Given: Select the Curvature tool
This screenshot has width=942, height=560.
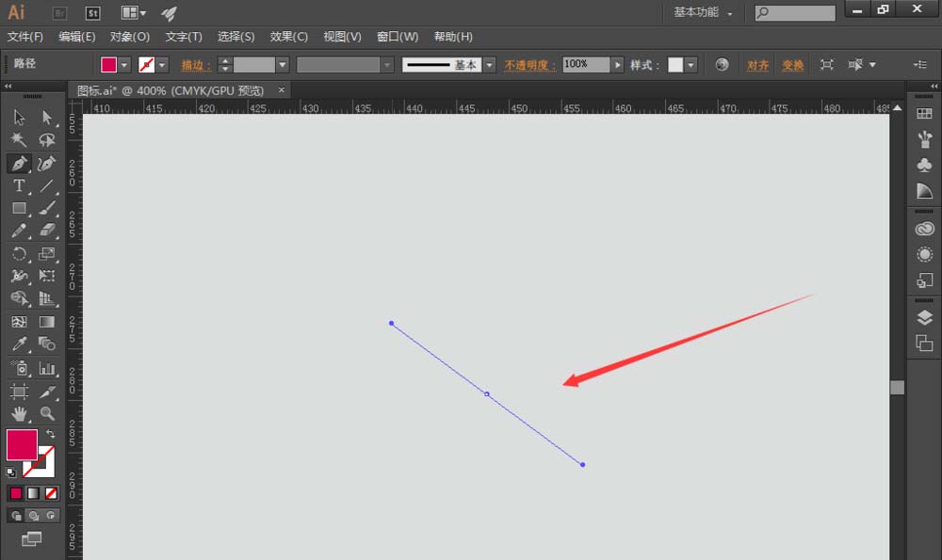Looking at the screenshot, I should point(47,163).
